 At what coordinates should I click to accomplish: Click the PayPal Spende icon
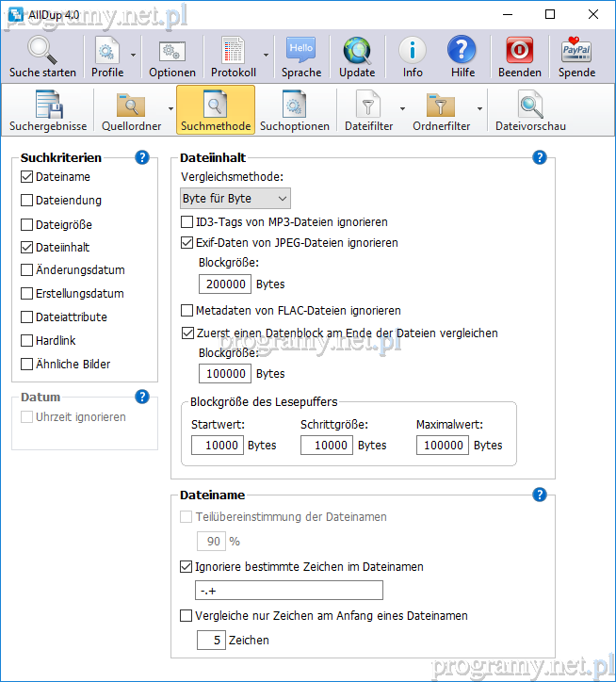(576, 51)
